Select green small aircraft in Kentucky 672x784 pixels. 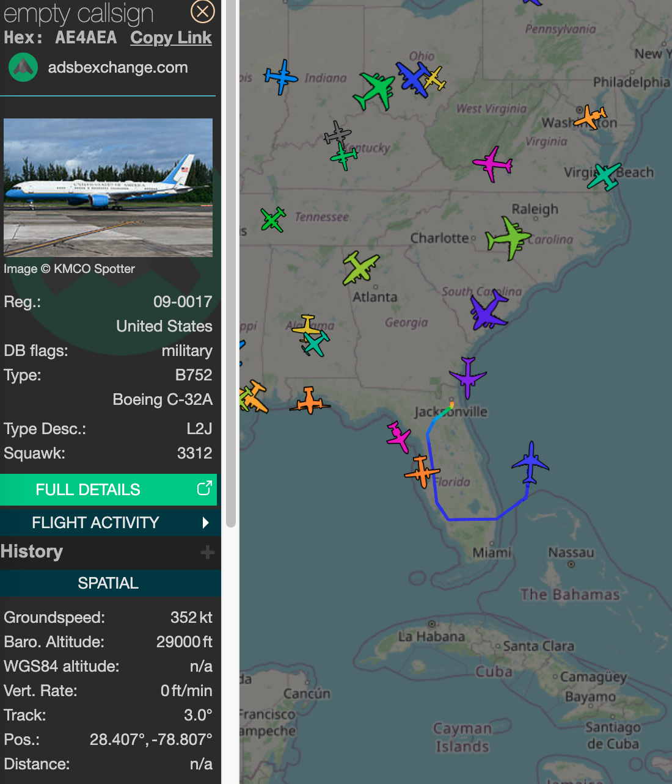point(344,157)
